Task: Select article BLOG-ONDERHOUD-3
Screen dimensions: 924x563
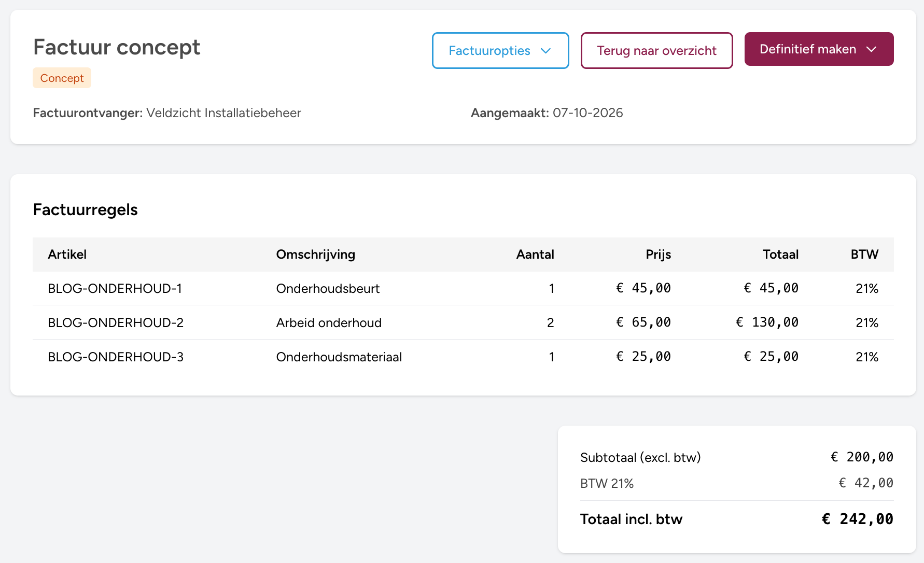Action: (x=116, y=357)
